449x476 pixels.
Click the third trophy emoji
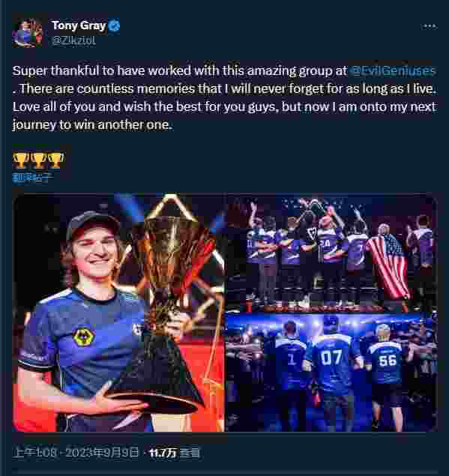point(56,160)
